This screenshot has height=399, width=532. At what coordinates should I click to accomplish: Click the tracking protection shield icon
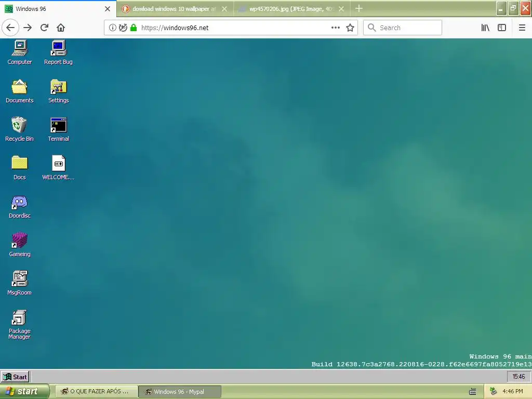click(123, 28)
